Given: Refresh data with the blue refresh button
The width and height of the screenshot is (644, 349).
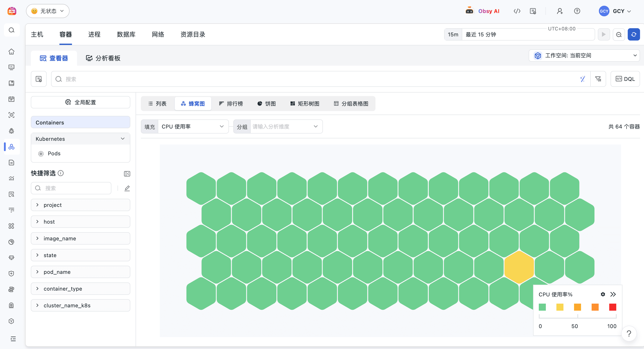Looking at the screenshot, I should pyautogui.click(x=634, y=35).
